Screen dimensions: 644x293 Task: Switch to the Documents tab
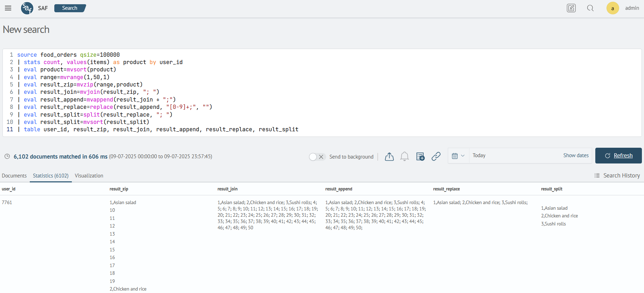click(x=14, y=176)
